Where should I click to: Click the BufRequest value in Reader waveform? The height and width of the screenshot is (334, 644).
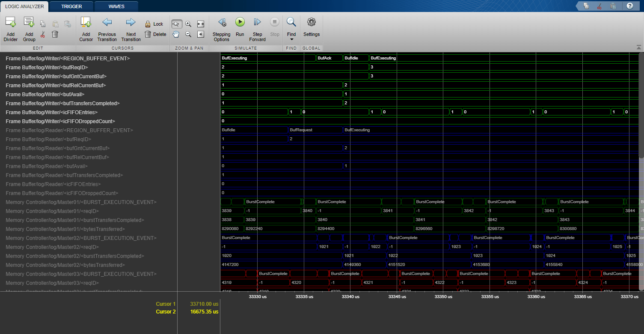pyautogui.click(x=301, y=130)
